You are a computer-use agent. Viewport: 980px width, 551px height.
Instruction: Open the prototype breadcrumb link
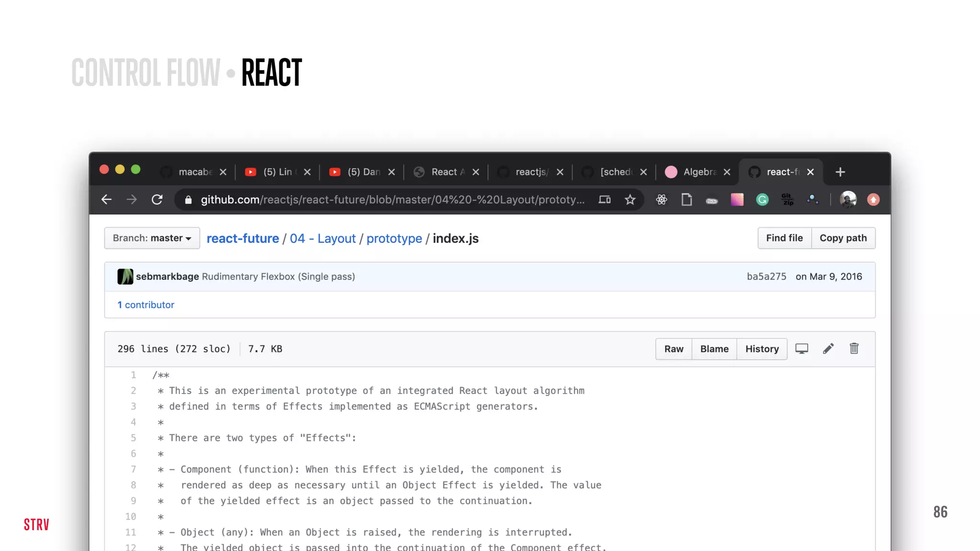394,238
